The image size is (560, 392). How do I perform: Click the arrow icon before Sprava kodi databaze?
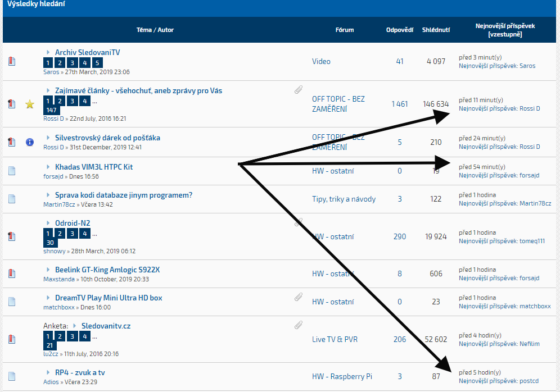point(48,195)
